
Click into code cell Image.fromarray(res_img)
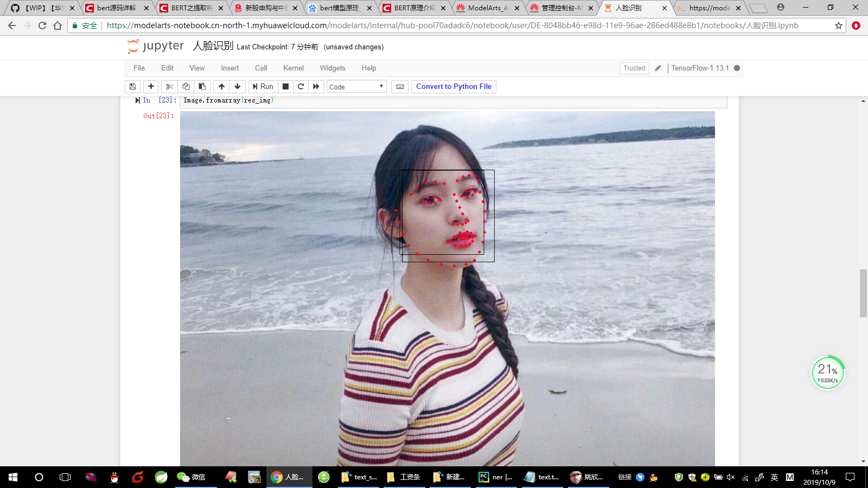(x=453, y=101)
